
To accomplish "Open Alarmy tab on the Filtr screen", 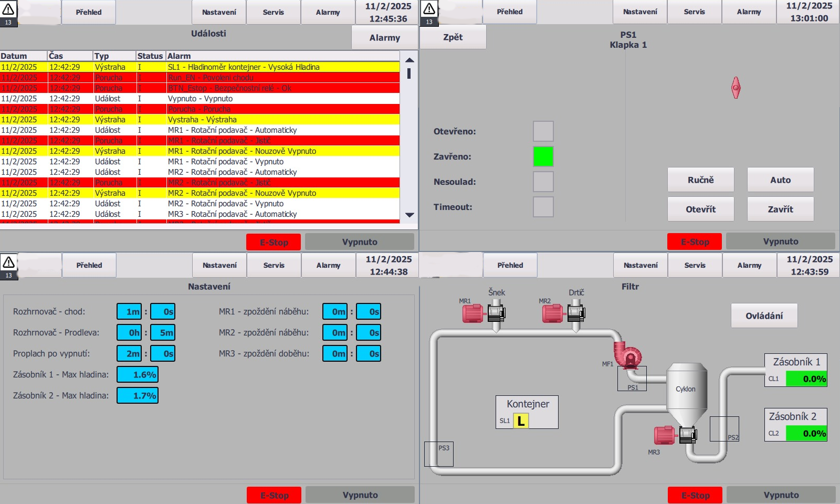I will tap(749, 265).
